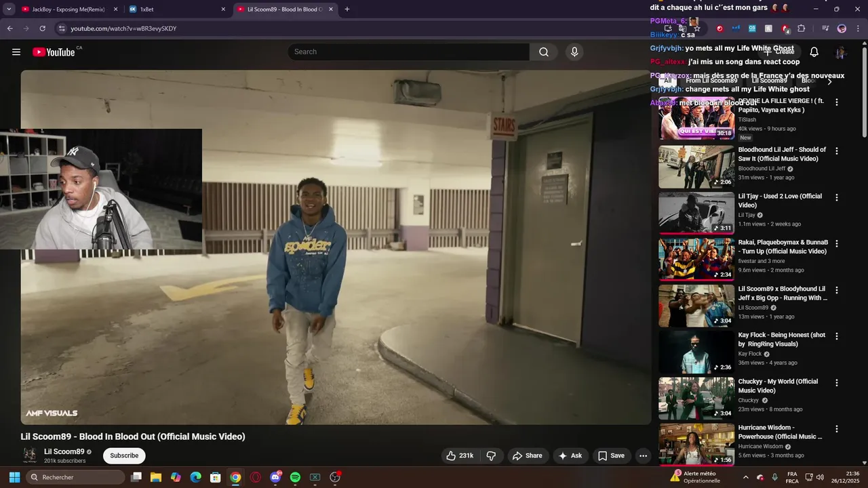The height and width of the screenshot is (488, 868).
Task: Open the Chrome extensions puzzle icon
Action: point(802,28)
